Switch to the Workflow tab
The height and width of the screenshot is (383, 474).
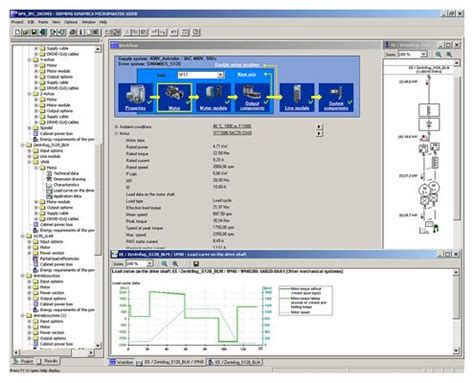point(121,362)
